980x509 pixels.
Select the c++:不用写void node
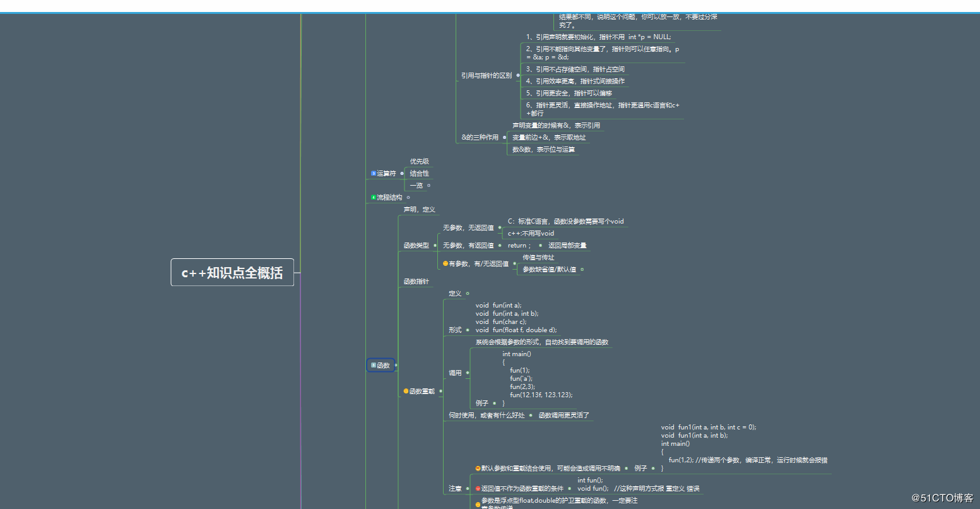pos(531,233)
